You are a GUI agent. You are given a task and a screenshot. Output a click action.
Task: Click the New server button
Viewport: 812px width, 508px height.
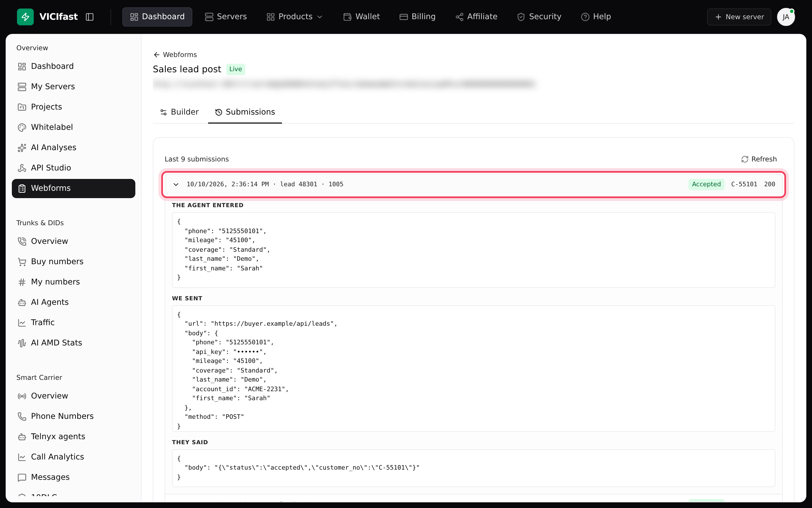coord(739,17)
